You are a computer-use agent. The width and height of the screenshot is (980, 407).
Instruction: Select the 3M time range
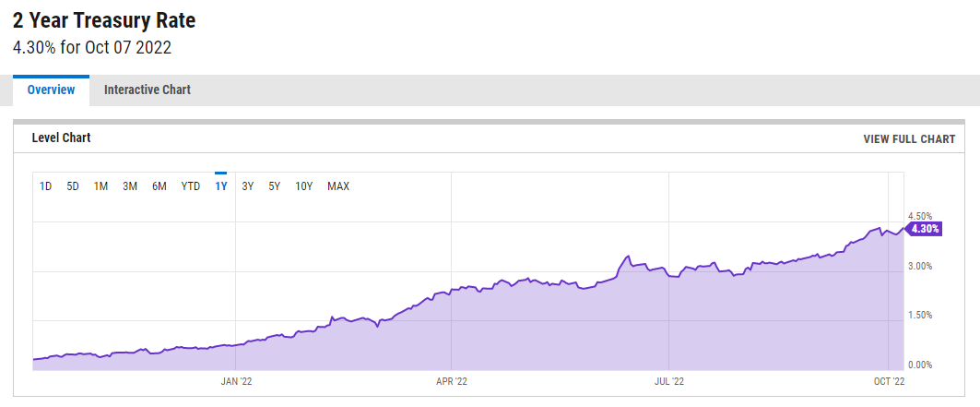[130, 186]
